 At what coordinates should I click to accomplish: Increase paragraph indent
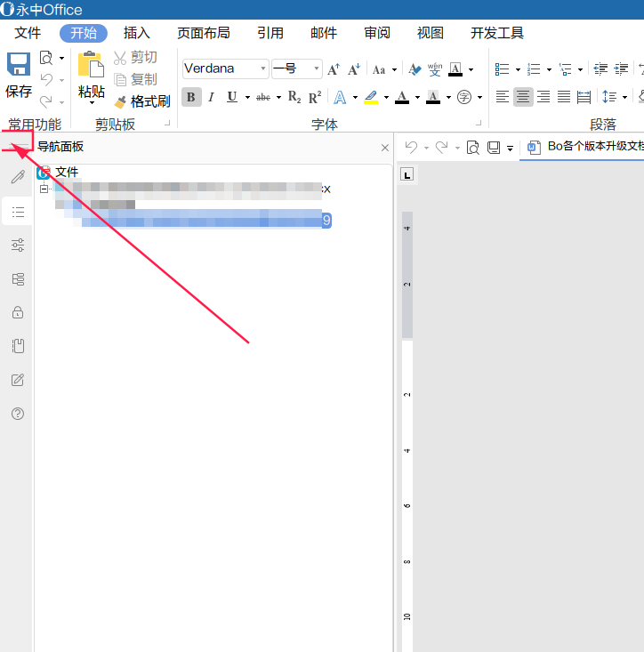(x=621, y=69)
